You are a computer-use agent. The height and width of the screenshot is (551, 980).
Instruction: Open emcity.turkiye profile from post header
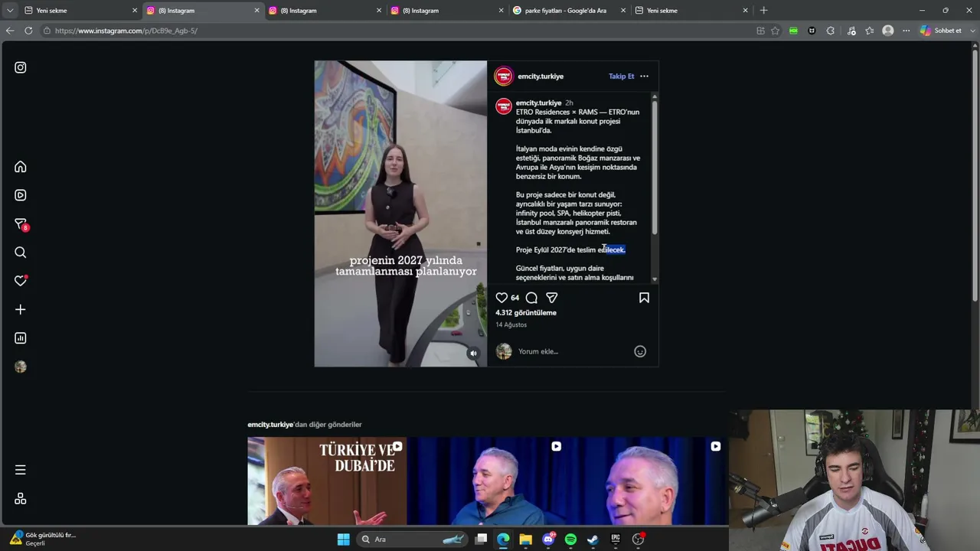pyautogui.click(x=541, y=77)
